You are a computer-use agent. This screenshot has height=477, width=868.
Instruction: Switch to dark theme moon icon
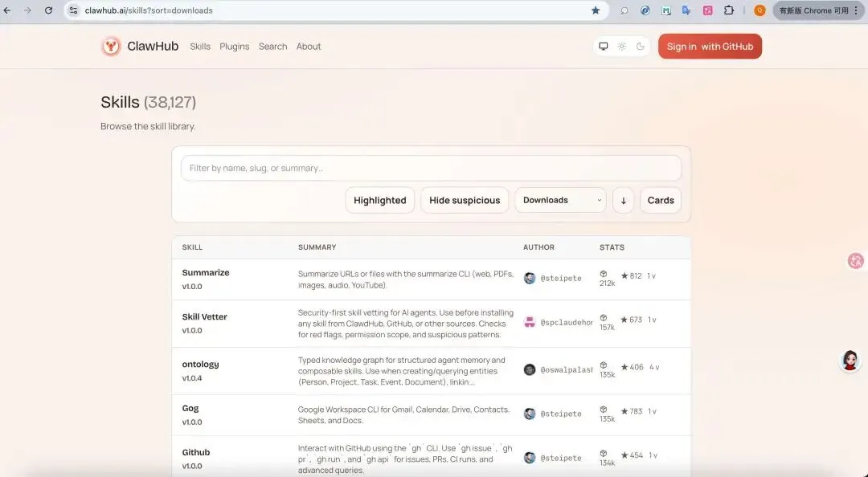[641, 47]
